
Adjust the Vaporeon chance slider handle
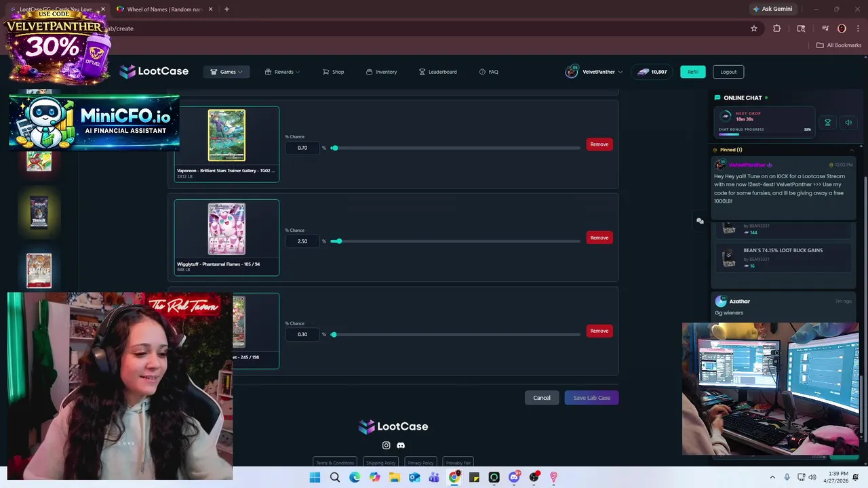[334, 148]
